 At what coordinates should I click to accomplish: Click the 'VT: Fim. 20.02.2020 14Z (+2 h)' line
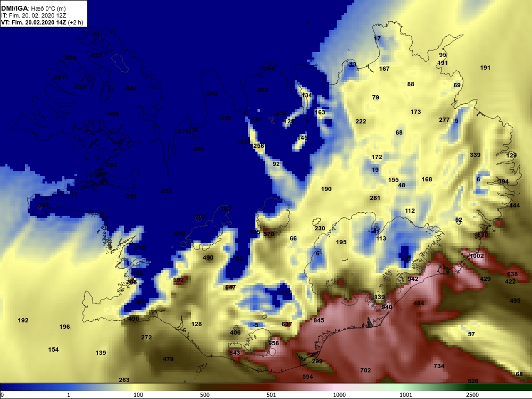point(42,22)
